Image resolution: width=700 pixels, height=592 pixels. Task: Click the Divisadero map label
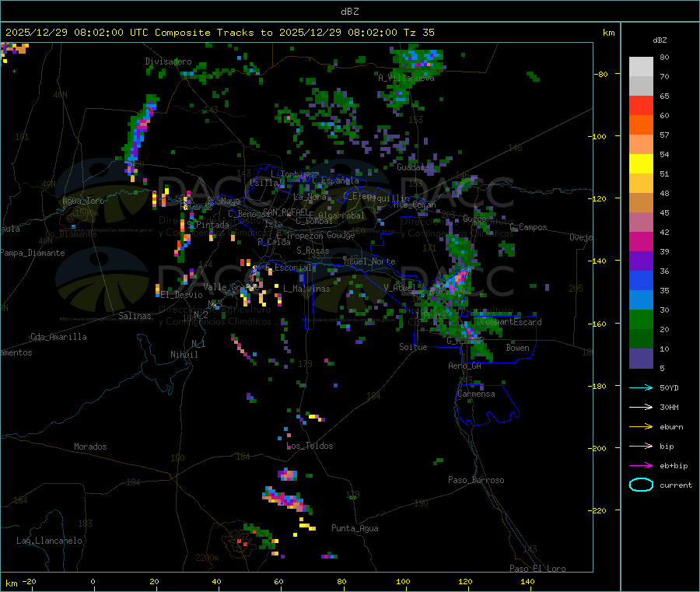168,61
